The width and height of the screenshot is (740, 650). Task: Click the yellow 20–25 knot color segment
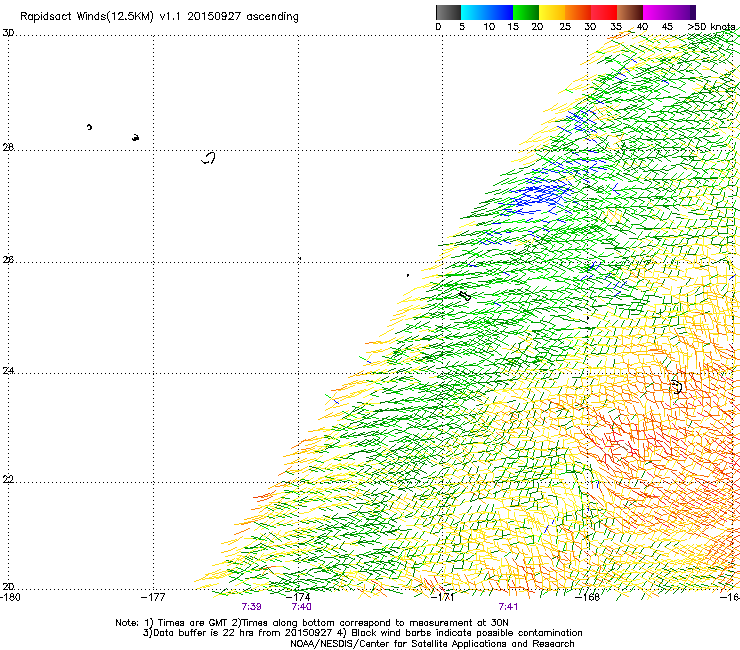point(552,12)
